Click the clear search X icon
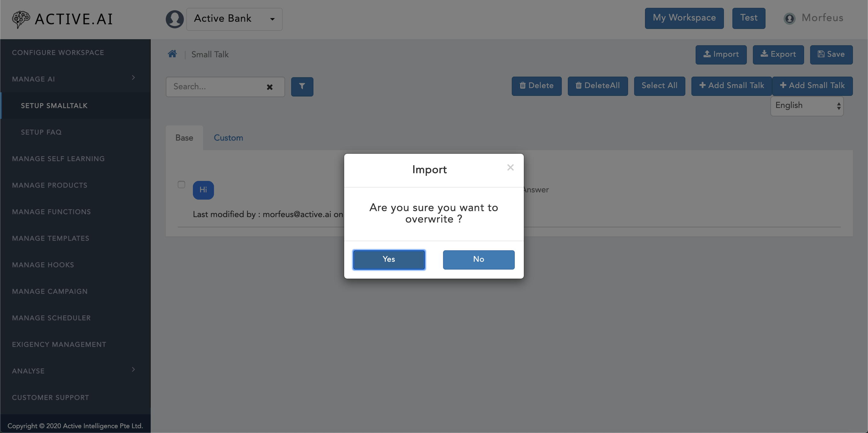Viewport: 868px width, 433px height. tap(269, 86)
